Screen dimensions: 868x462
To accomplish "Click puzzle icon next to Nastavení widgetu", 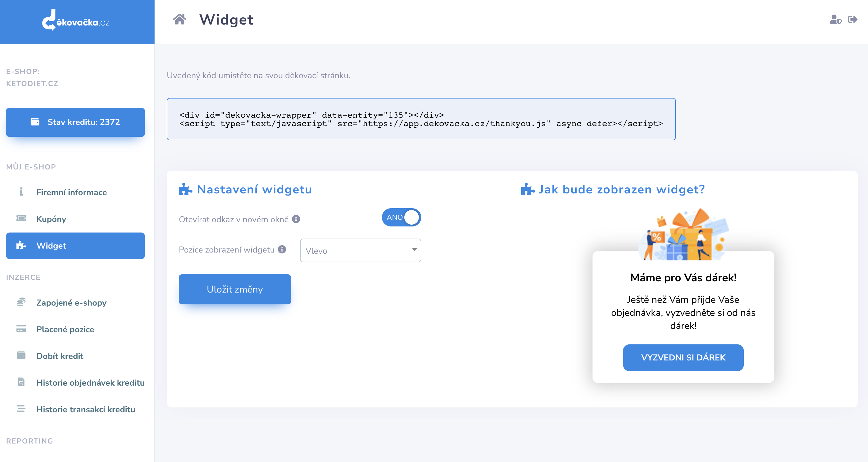I will [x=185, y=189].
